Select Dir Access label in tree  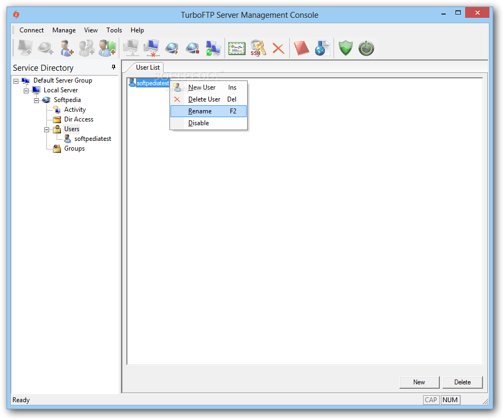(x=79, y=119)
